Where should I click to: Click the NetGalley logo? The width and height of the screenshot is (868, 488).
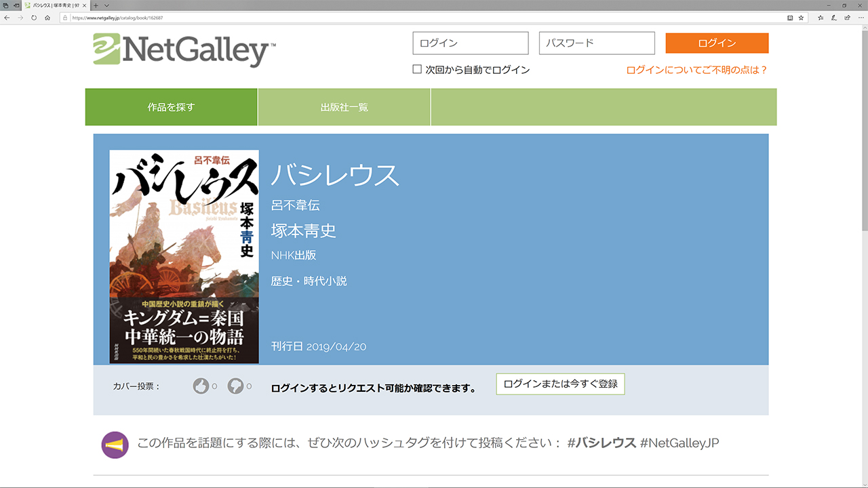point(184,51)
